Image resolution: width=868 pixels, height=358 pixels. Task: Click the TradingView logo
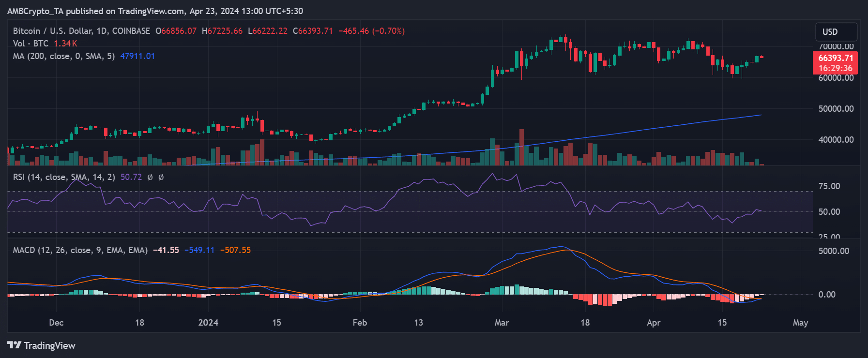point(42,345)
